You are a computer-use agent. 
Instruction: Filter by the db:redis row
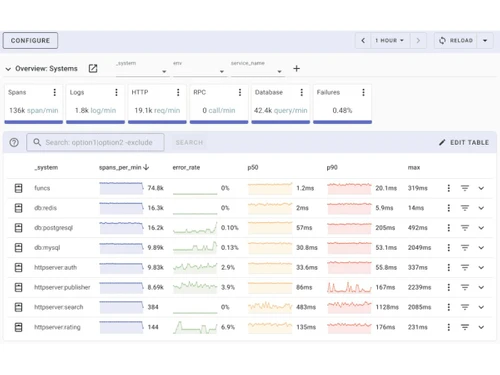[465, 208]
